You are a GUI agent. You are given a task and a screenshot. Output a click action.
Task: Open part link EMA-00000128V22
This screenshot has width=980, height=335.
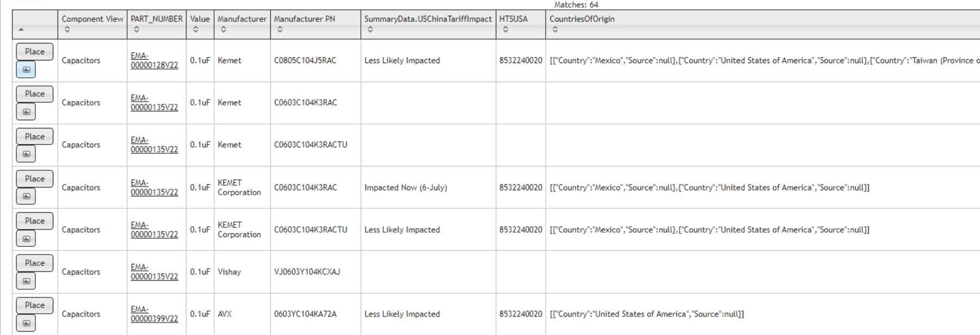click(154, 60)
